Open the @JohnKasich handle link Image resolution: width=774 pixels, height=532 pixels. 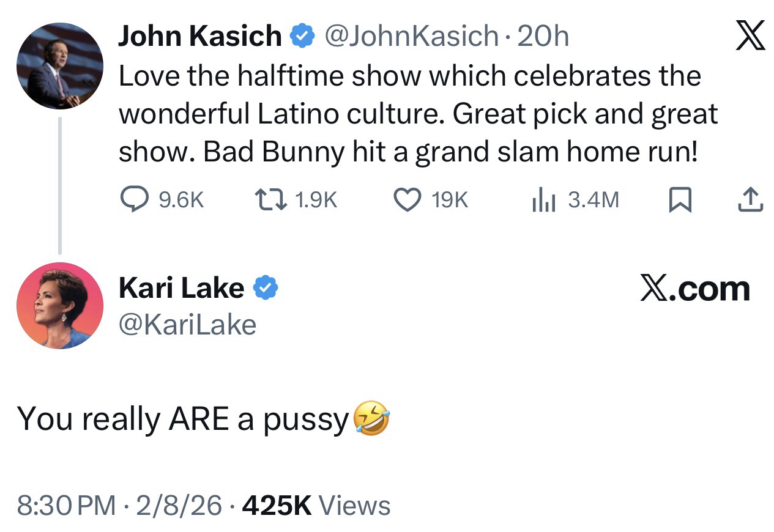tap(411, 37)
